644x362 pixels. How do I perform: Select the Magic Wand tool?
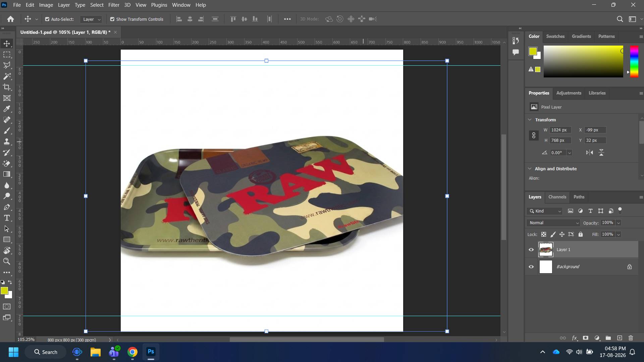coord(7,76)
